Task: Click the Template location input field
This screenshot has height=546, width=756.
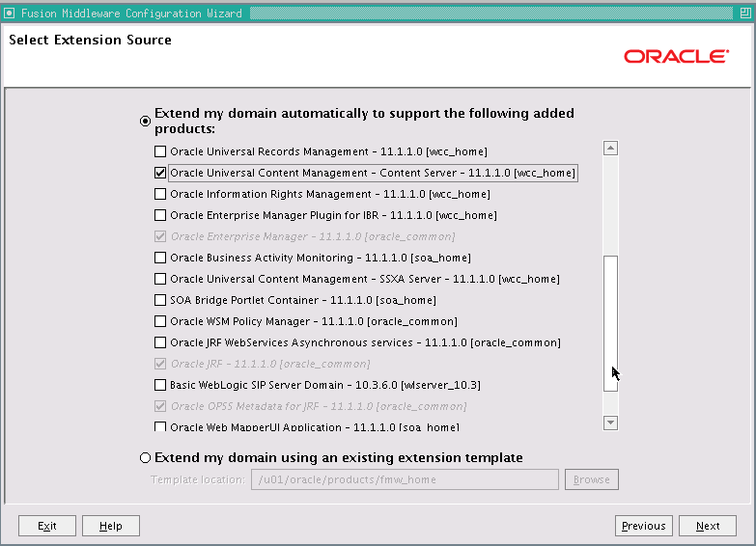Action: (405, 479)
